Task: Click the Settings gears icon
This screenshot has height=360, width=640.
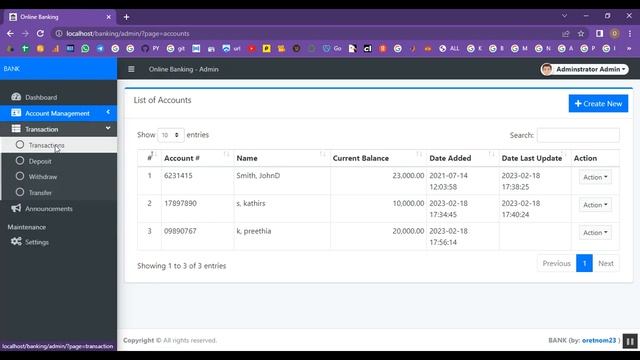Action: pyautogui.click(x=16, y=241)
